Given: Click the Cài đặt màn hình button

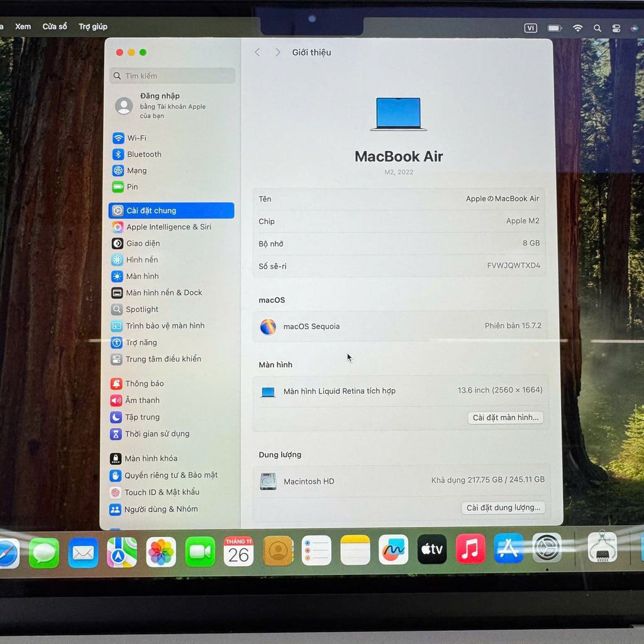Looking at the screenshot, I should 506,418.
